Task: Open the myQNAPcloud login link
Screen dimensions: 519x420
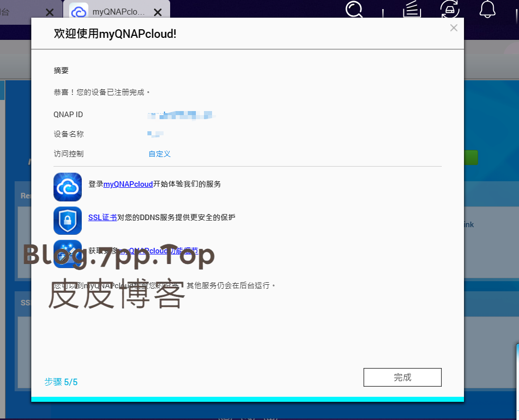Action: tap(128, 184)
